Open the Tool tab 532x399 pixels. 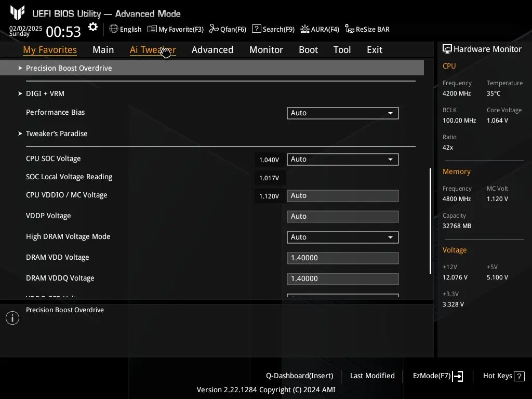pos(342,49)
